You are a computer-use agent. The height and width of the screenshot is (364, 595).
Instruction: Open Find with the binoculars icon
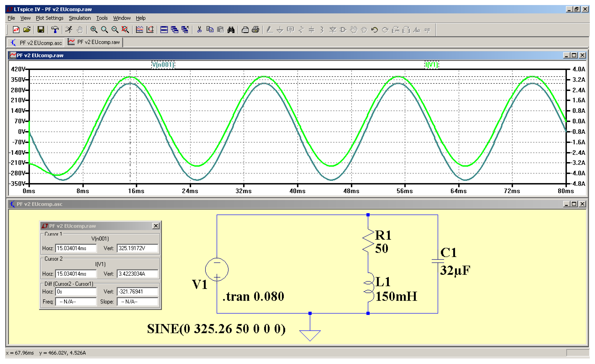231,30
